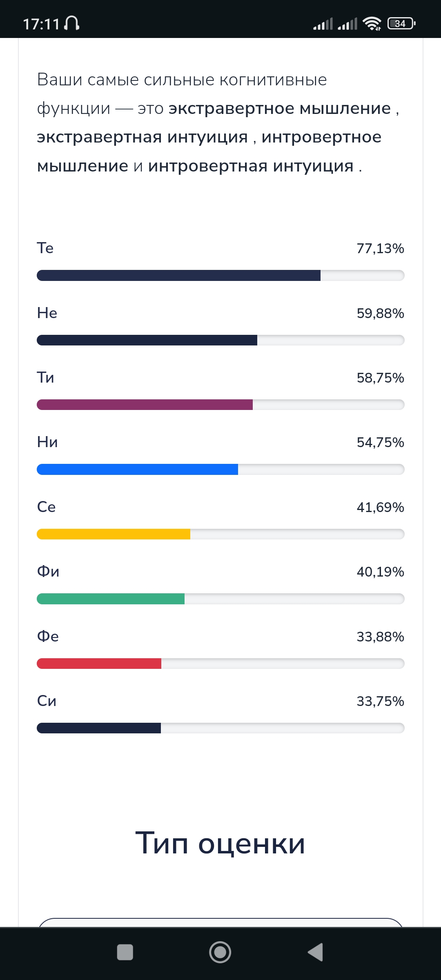This screenshot has height=980, width=441.
Task: Tap bold text "экстравертное мышление"
Action: pyautogui.click(x=280, y=109)
